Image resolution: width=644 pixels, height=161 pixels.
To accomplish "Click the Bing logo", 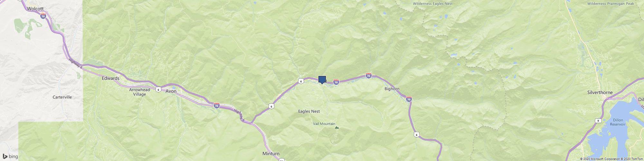I will (x=10, y=156).
